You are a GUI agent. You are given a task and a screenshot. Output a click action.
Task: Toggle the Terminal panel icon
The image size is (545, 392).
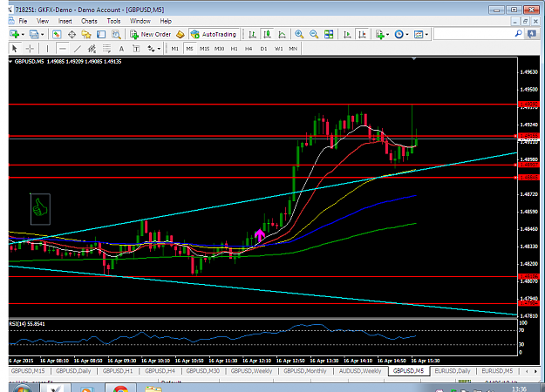pos(101,34)
